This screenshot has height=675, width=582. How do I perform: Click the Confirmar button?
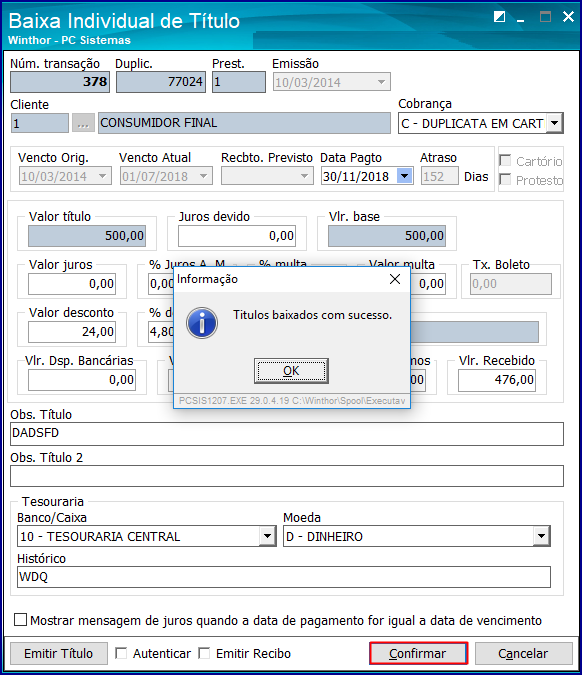tap(418, 653)
